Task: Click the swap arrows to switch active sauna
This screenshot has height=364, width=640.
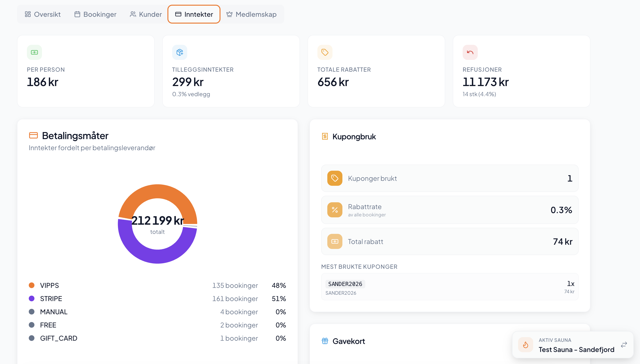Action: (x=624, y=345)
